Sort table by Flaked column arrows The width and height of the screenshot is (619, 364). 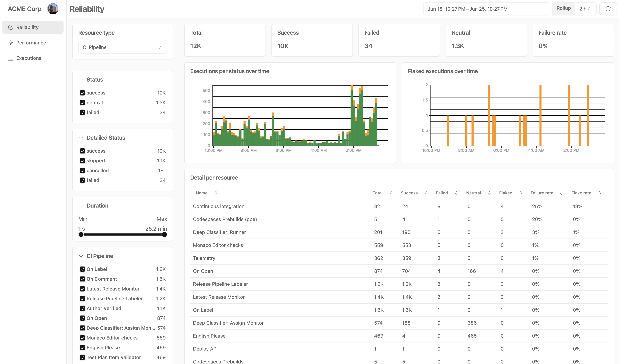520,193
